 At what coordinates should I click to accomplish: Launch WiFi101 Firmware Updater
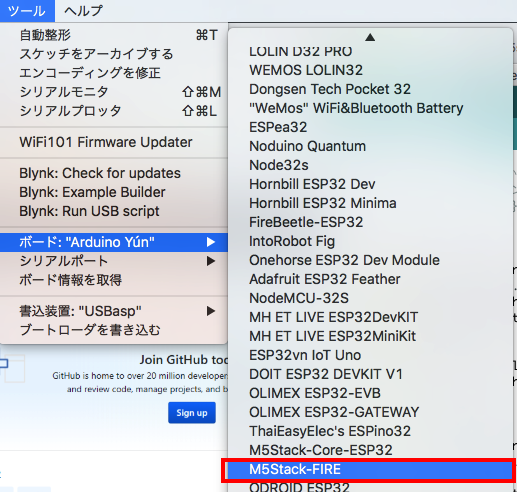point(114,142)
